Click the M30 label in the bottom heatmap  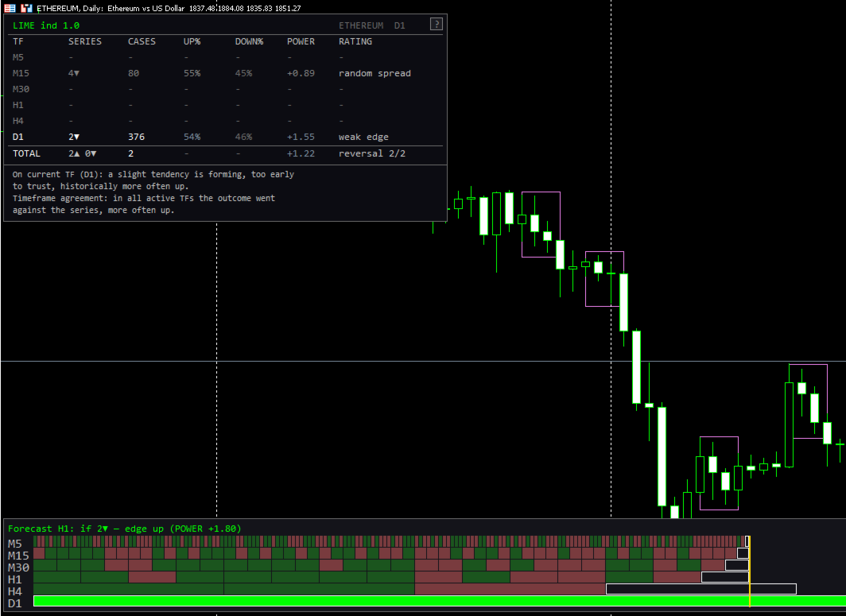pyautogui.click(x=18, y=568)
